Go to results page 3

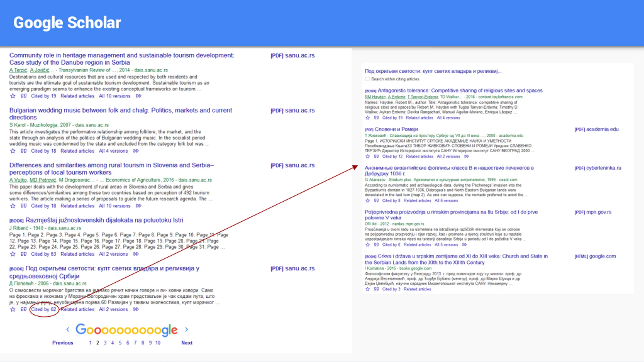105,343
